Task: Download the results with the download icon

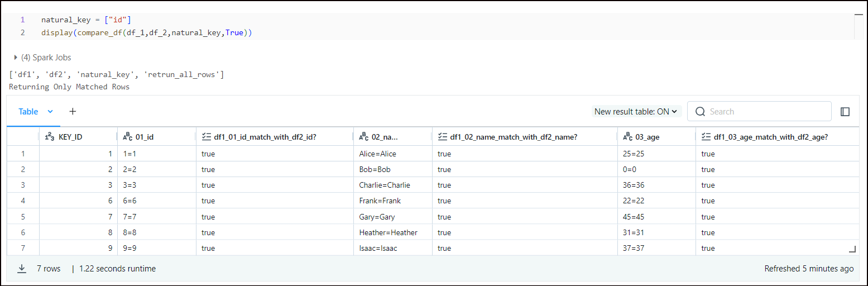Action: pyautogui.click(x=22, y=269)
